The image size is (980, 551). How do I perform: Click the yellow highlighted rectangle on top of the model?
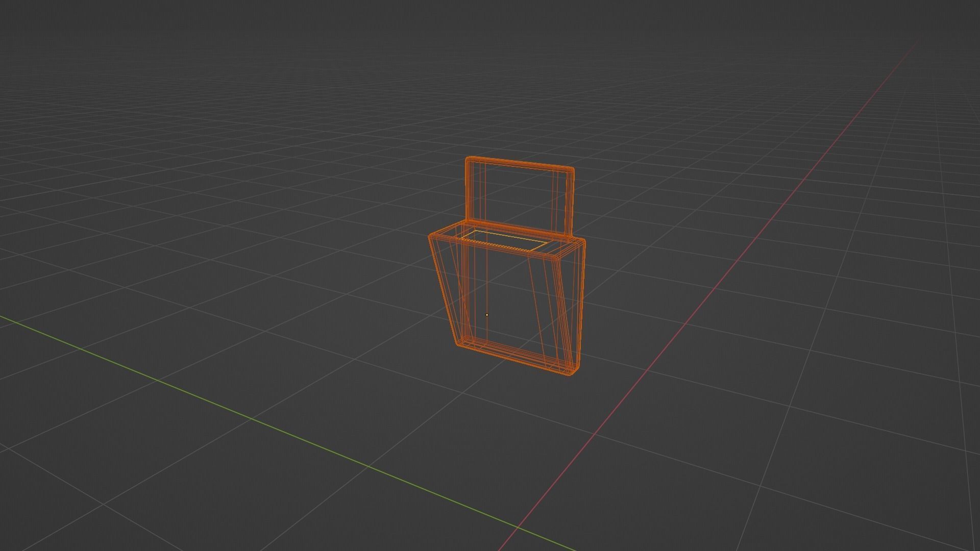click(x=504, y=240)
